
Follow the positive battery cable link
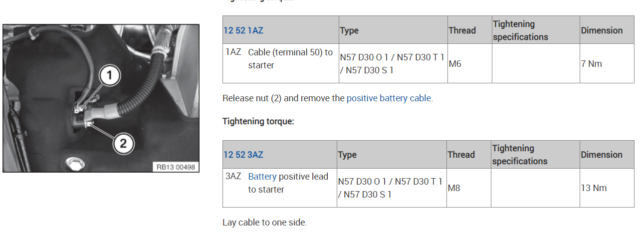pos(389,98)
